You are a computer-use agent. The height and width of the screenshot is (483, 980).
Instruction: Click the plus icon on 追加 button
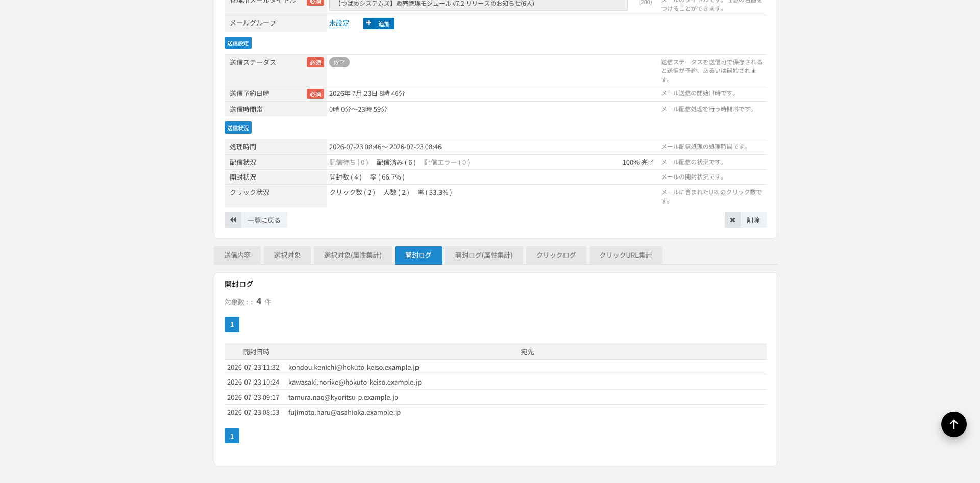pyautogui.click(x=369, y=23)
